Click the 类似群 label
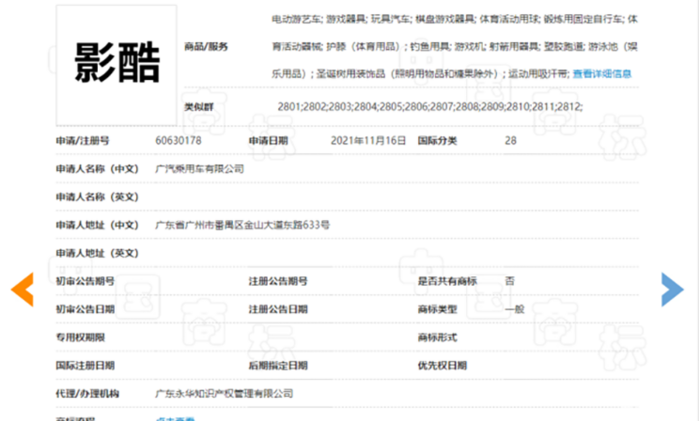699x421 pixels. click(199, 107)
